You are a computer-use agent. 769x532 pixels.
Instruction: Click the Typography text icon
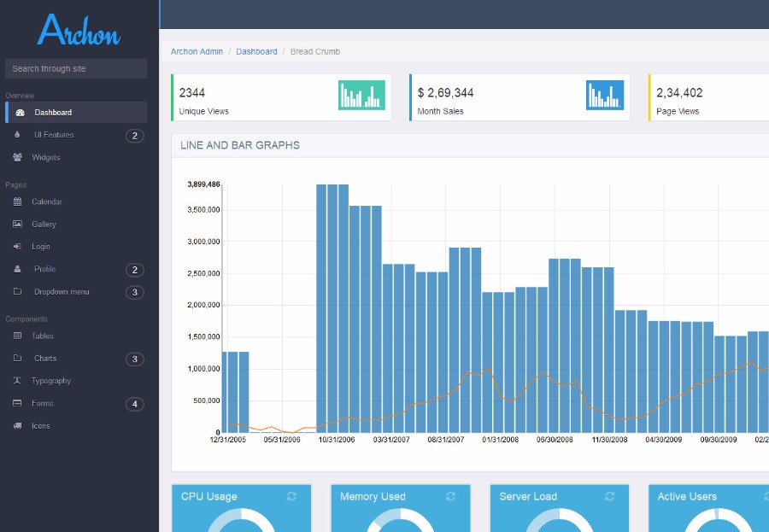coord(17,381)
